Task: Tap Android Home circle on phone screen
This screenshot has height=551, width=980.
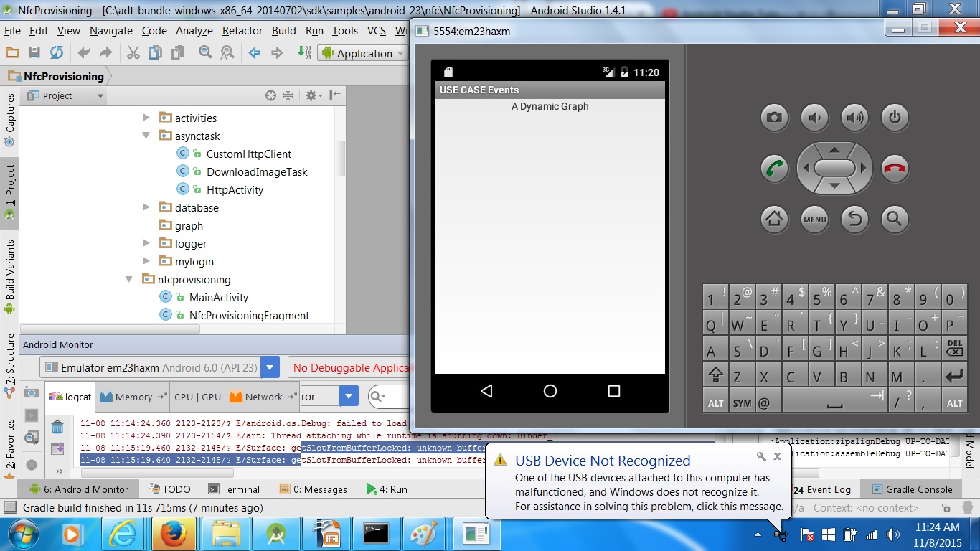Action: [x=550, y=391]
